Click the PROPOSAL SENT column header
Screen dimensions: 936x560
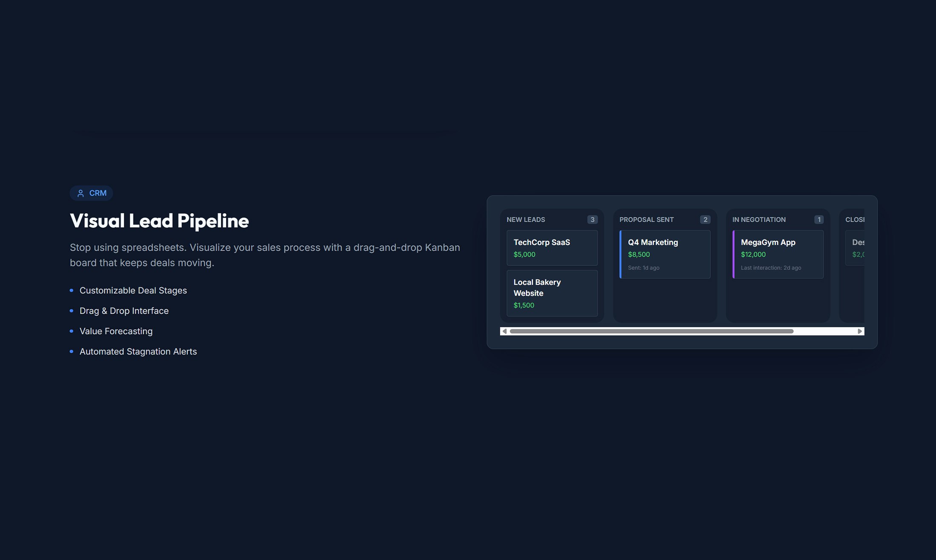click(646, 220)
